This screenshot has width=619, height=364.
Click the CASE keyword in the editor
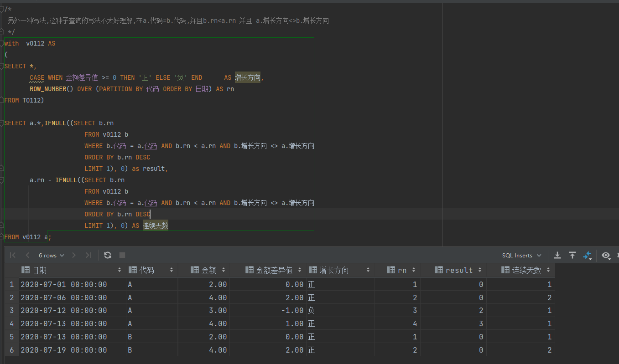click(37, 77)
